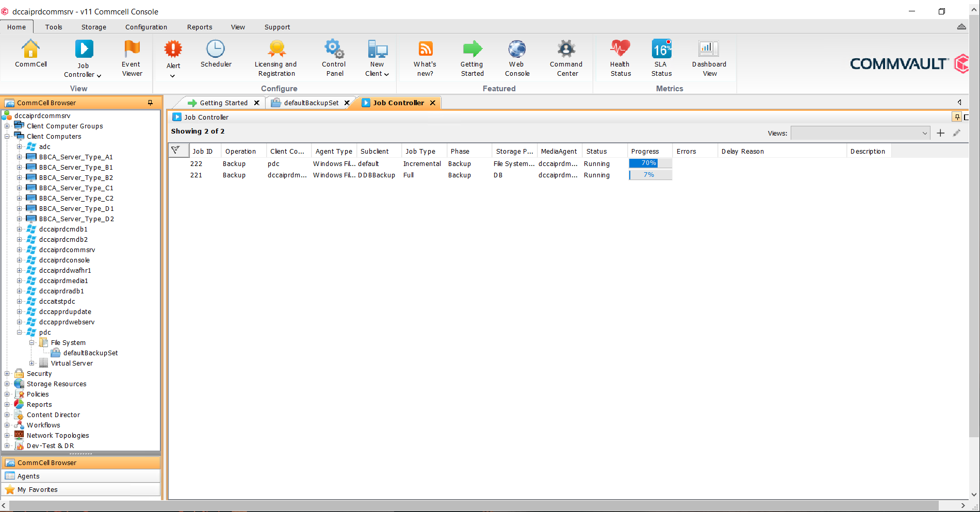Select defaultBackupSet in the tree
The image size is (980, 512).
click(x=90, y=353)
